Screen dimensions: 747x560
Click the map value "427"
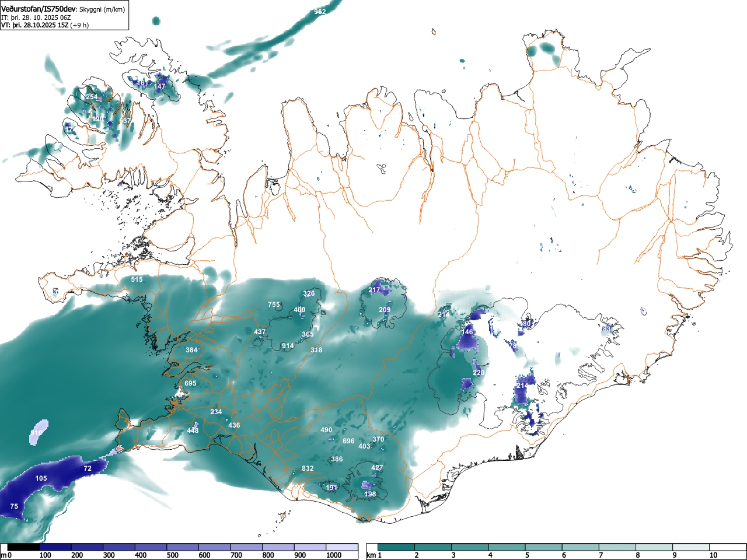pos(377,468)
